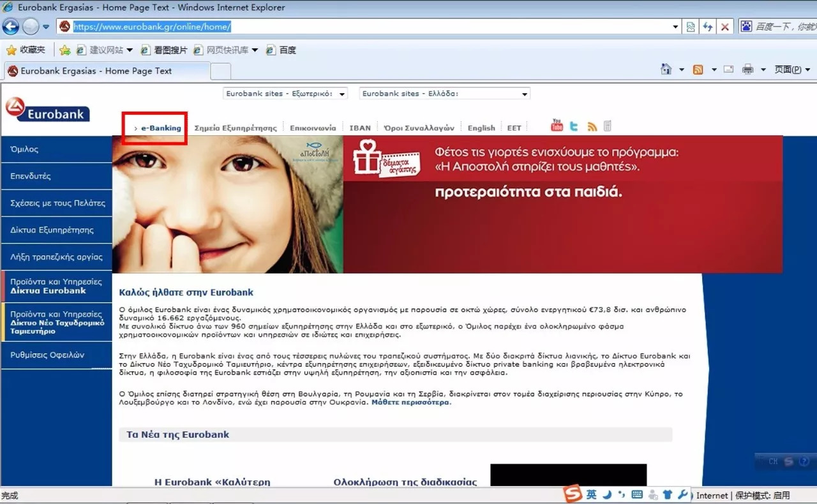Click the browser Back arrow button
The width and height of the screenshot is (817, 504).
[11, 27]
